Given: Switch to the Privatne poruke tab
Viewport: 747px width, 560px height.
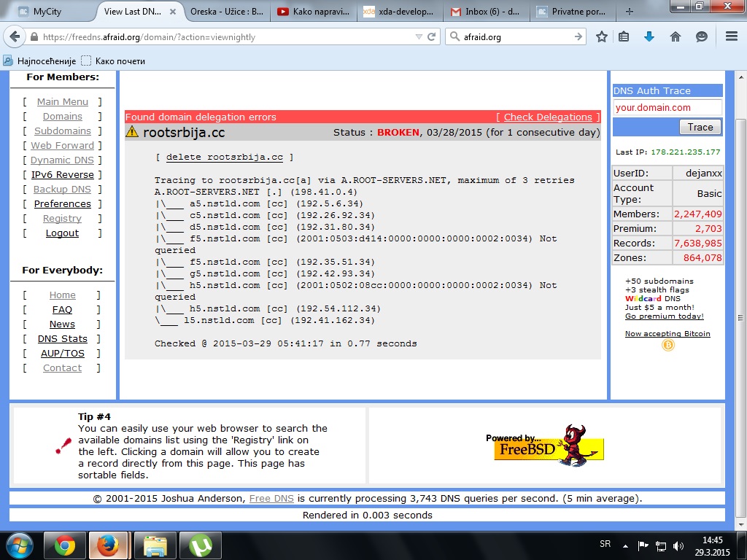Looking at the screenshot, I should tap(572, 12).
